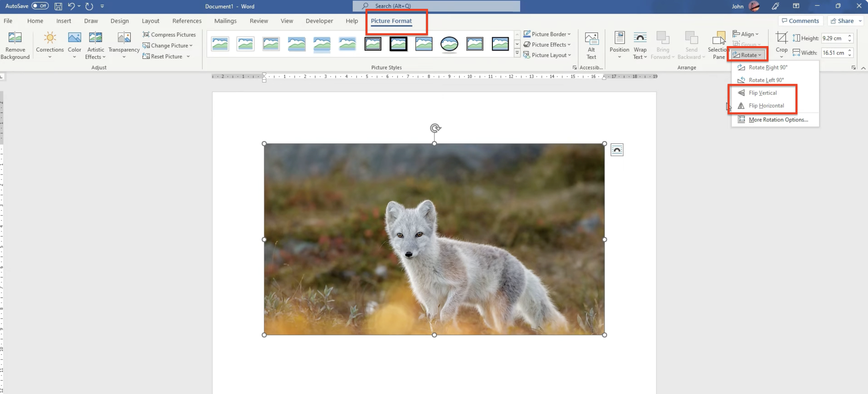Open the References ribbon tab
Screen dimensions: 868x394
pos(187,21)
